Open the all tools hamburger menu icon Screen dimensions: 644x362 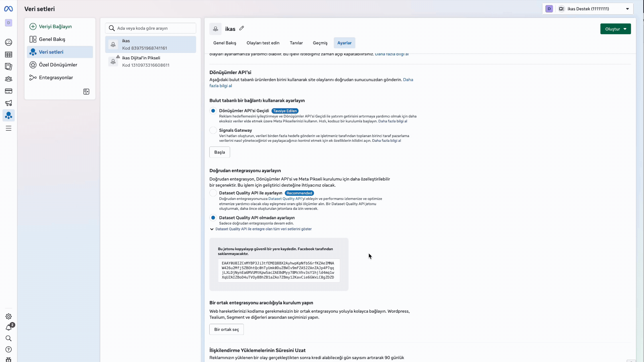[9, 128]
